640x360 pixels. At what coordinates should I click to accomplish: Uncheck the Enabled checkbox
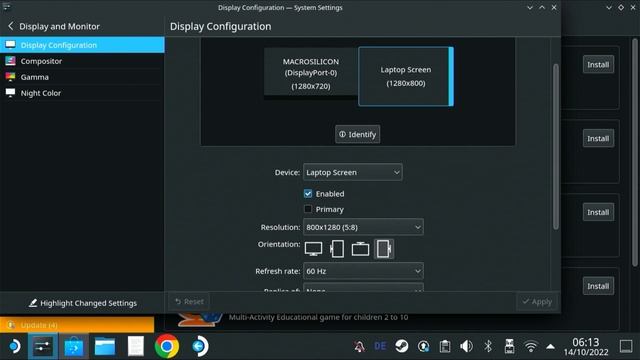[x=308, y=193]
